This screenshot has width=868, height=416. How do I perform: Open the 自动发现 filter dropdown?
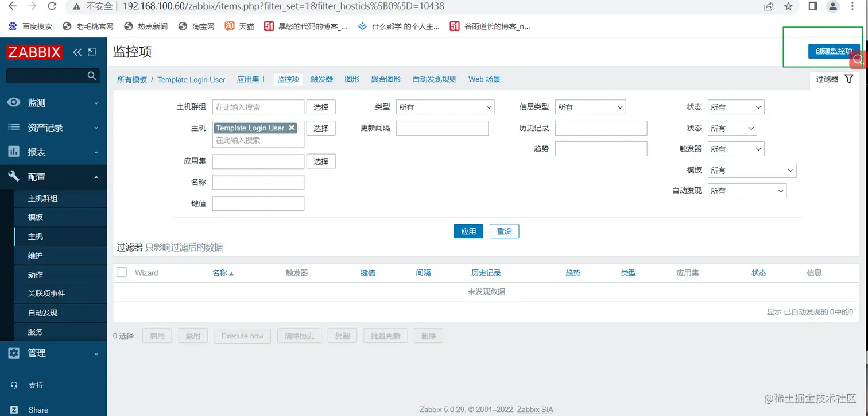click(x=747, y=191)
